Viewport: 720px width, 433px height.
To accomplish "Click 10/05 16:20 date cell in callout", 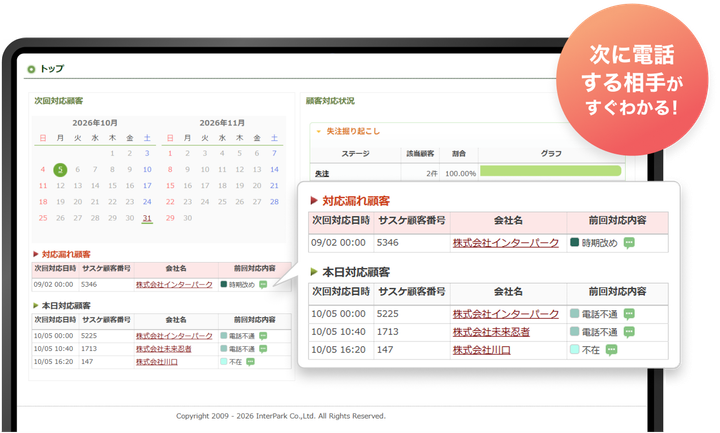I will (338, 350).
